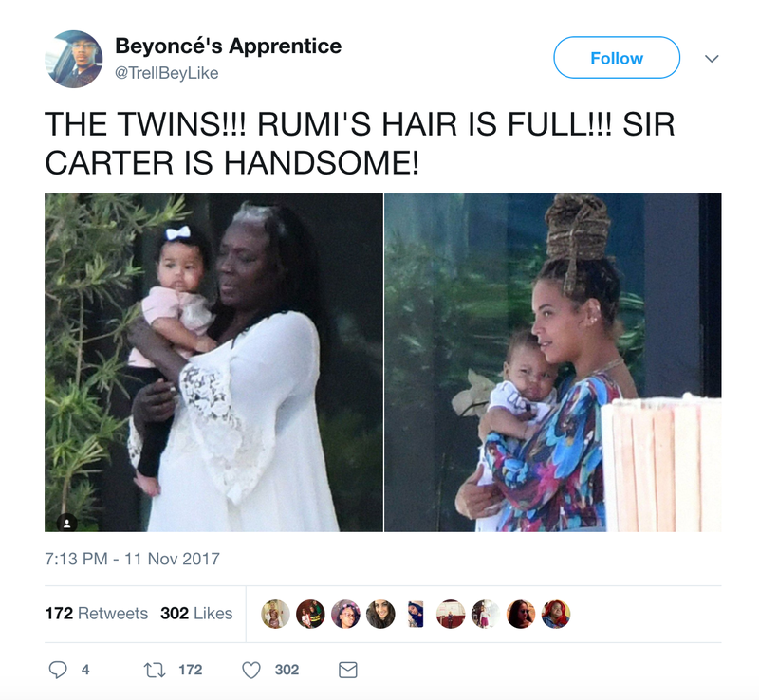Click the retweet count 172 beside arrows
The width and height of the screenshot is (759, 700).
(x=191, y=670)
